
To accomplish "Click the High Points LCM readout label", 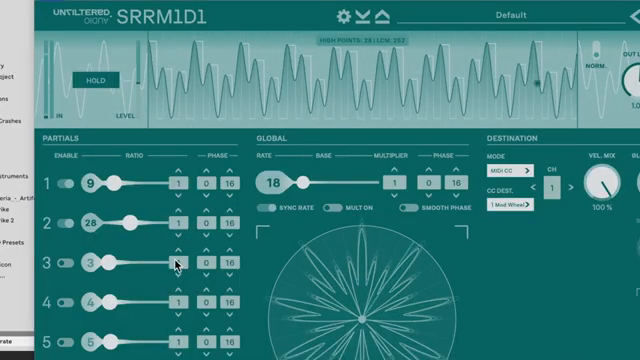I will 362,40.
